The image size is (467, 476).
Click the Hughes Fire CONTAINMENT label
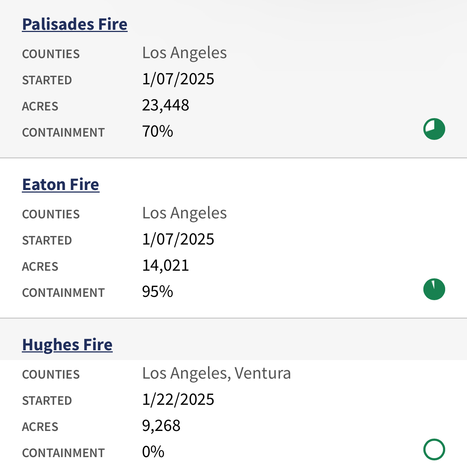click(x=63, y=453)
